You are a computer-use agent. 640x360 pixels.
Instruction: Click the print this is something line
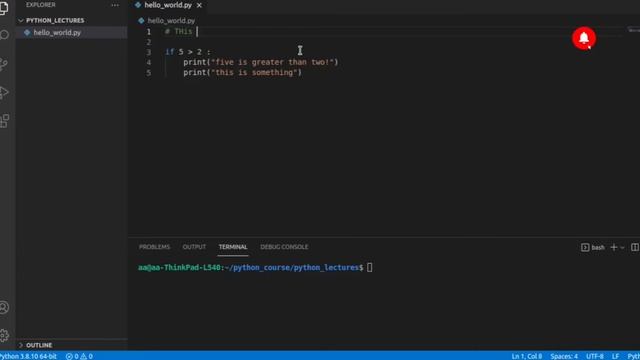point(242,72)
